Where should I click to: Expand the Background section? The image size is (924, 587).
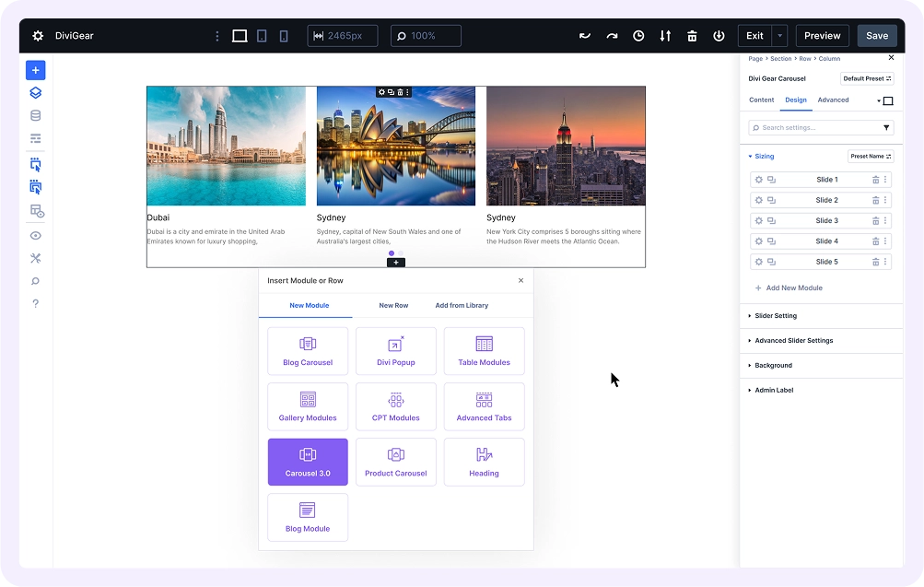point(773,366)
